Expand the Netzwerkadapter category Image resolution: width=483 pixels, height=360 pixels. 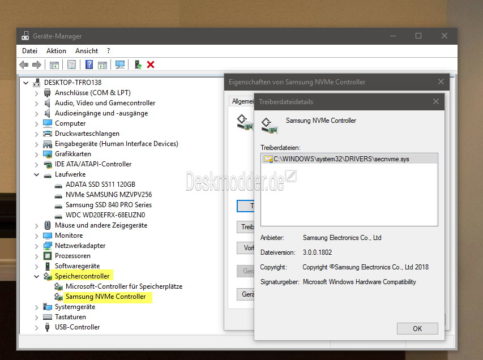[x=36, y=246]
